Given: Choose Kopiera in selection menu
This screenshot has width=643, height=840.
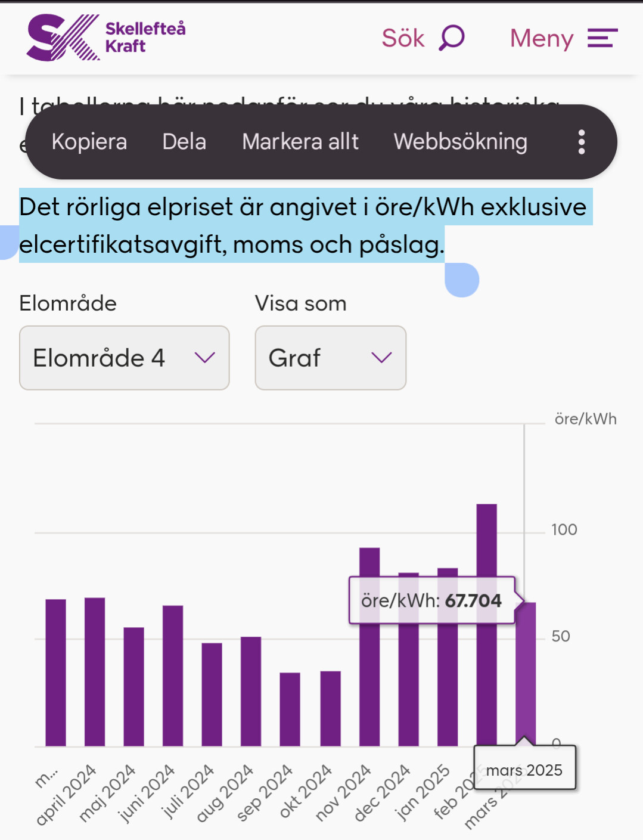Looking at the screenshot, I should (x=89, y=142).
